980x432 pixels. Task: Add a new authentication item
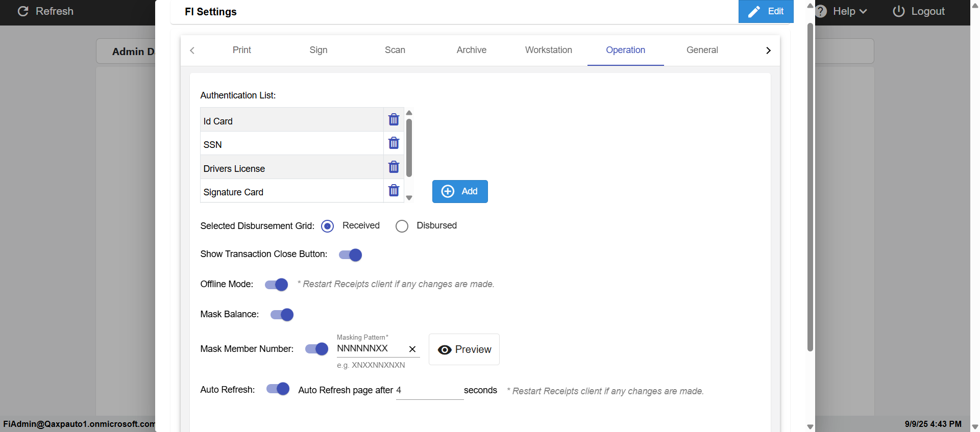pos(460,191)
